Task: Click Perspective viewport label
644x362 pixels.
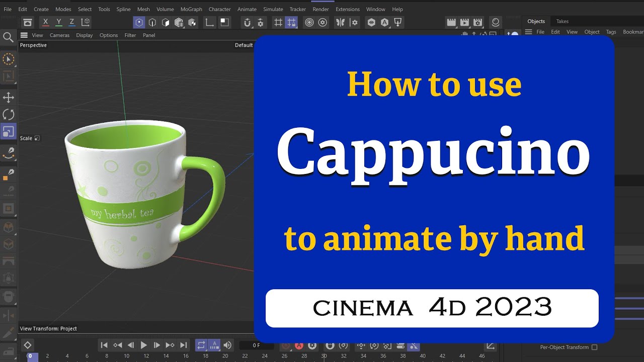Action: [33, 45]
